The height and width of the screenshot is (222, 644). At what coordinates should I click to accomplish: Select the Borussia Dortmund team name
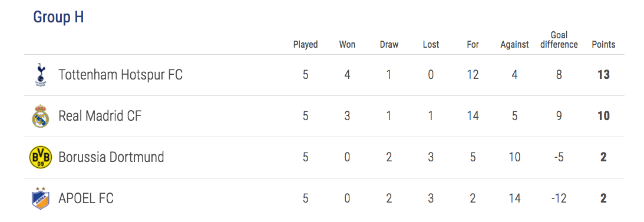[x=111, y=157]
